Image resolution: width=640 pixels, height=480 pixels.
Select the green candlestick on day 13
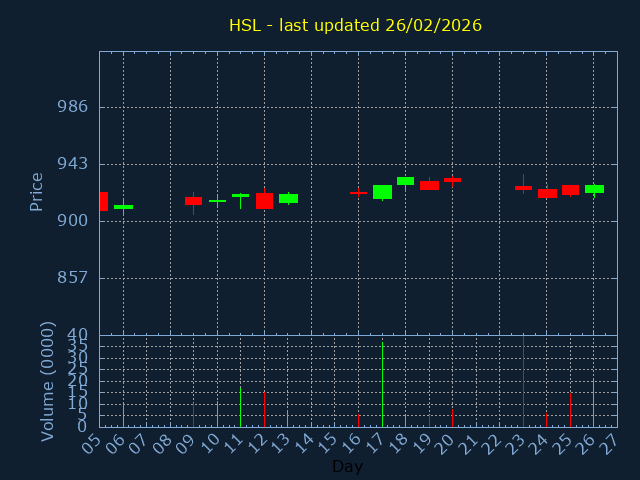point(288,198)
